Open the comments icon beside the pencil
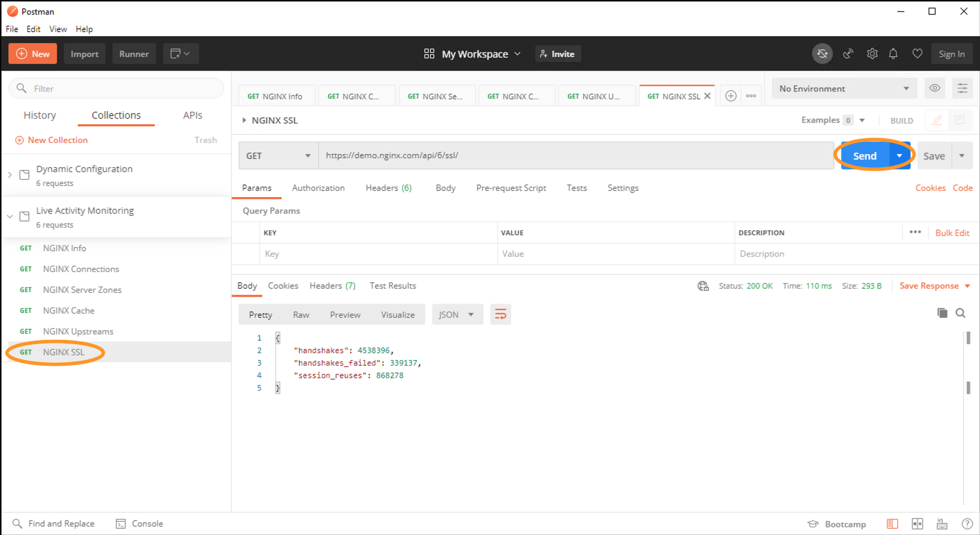 [960, 120]
